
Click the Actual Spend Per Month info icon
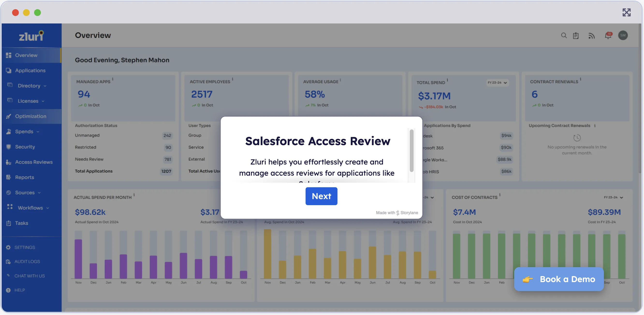pos(134,195)
